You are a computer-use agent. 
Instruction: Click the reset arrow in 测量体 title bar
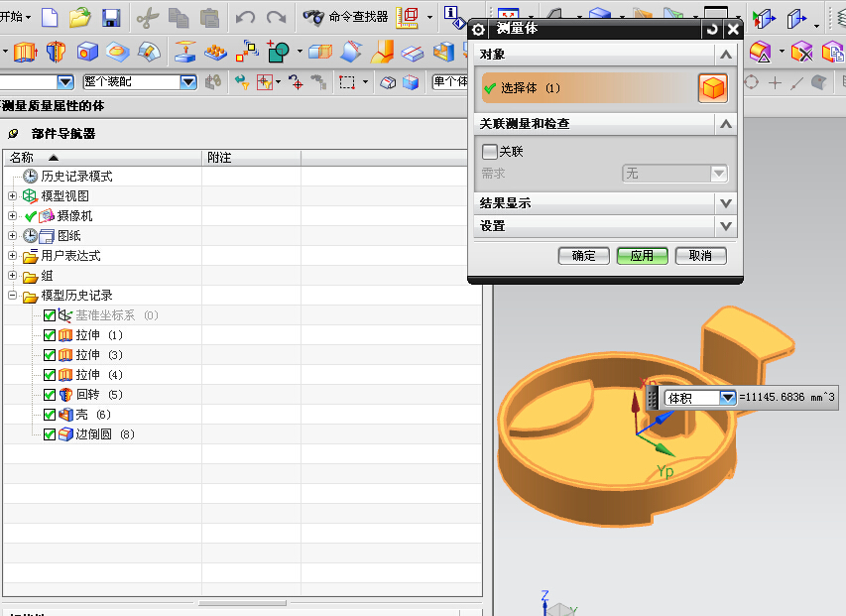712,30
